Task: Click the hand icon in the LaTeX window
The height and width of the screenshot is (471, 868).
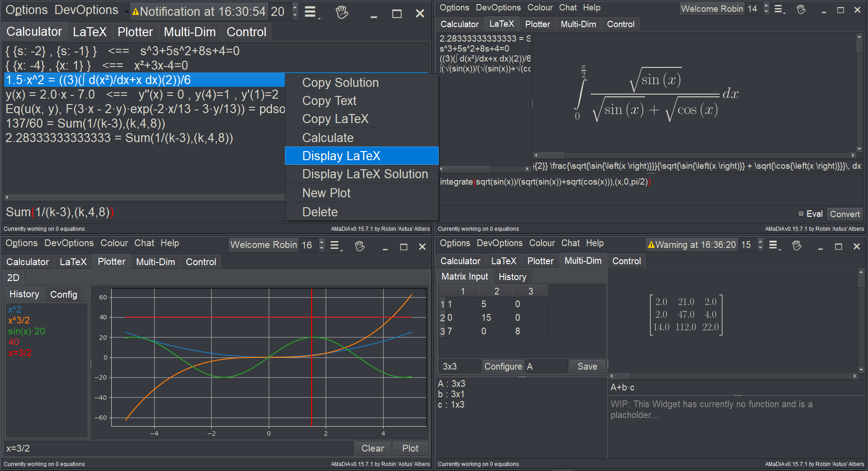Action: (801, 9)
